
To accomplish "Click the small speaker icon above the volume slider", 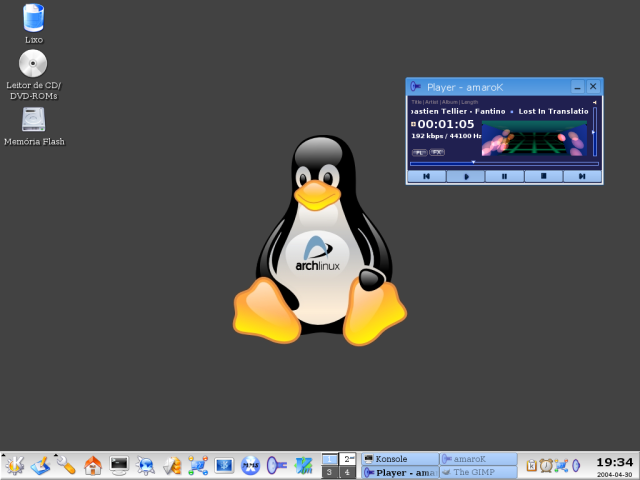I will [x=595, y=102].
